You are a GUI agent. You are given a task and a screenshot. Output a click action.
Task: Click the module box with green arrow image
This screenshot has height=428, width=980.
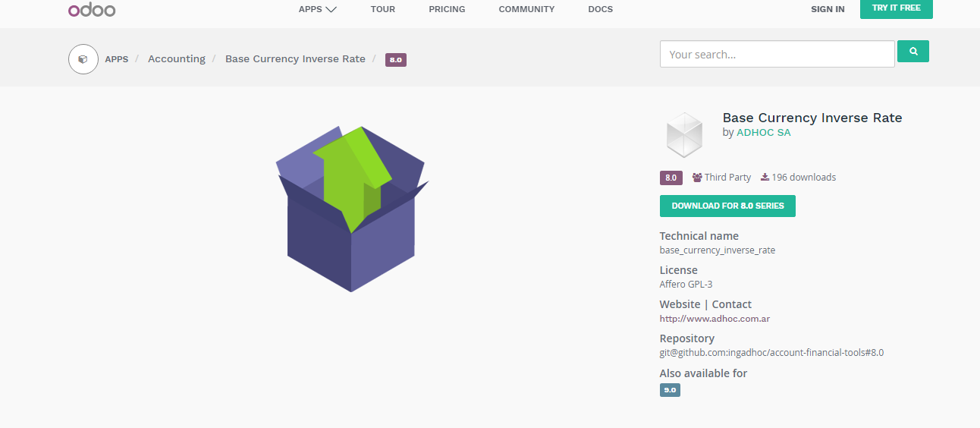(x=352, y=209)
